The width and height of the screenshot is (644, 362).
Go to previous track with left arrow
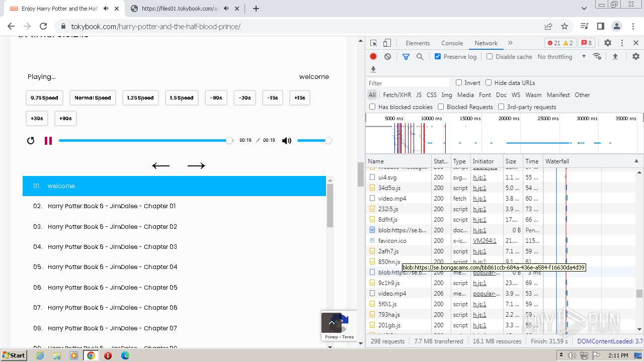point(161,166)
